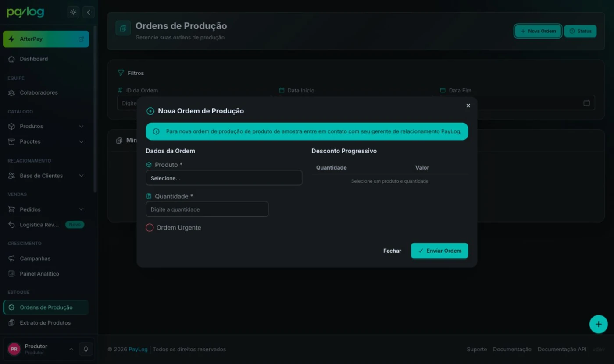Select Ordens de Produção sidebar item

[x=46, y=307]
